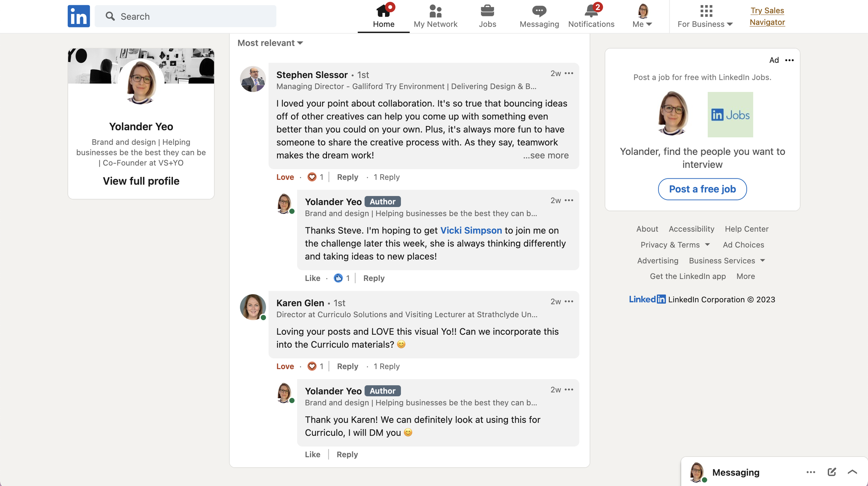
Task: Open Jobs using the briefcase icon
Action: point(487,10)
